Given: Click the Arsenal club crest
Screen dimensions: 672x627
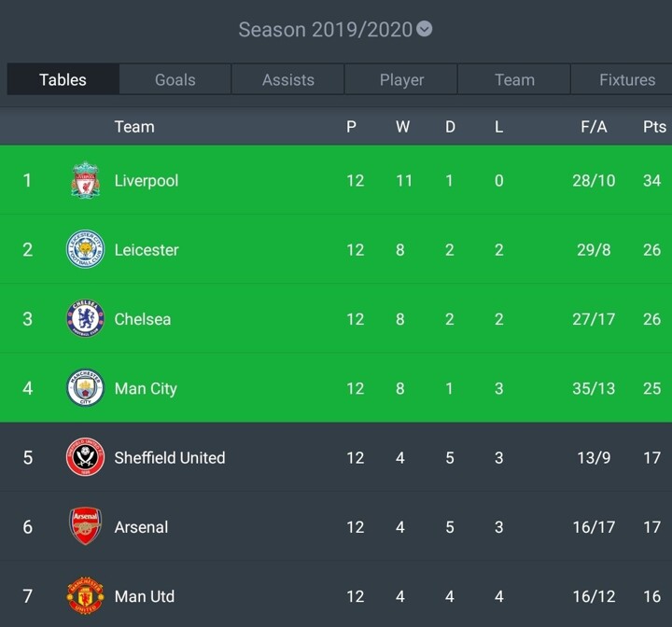Looking at the screenshot, I should pyautogui.click(x=85, y=527).
